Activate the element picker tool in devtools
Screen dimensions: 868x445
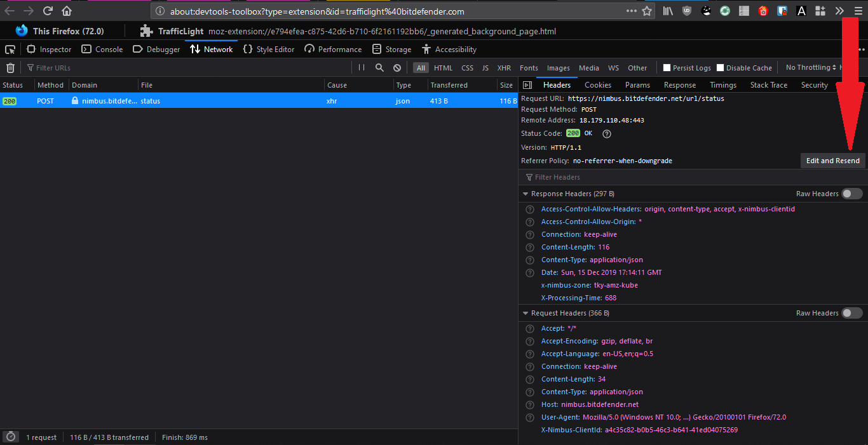(10, 50)
